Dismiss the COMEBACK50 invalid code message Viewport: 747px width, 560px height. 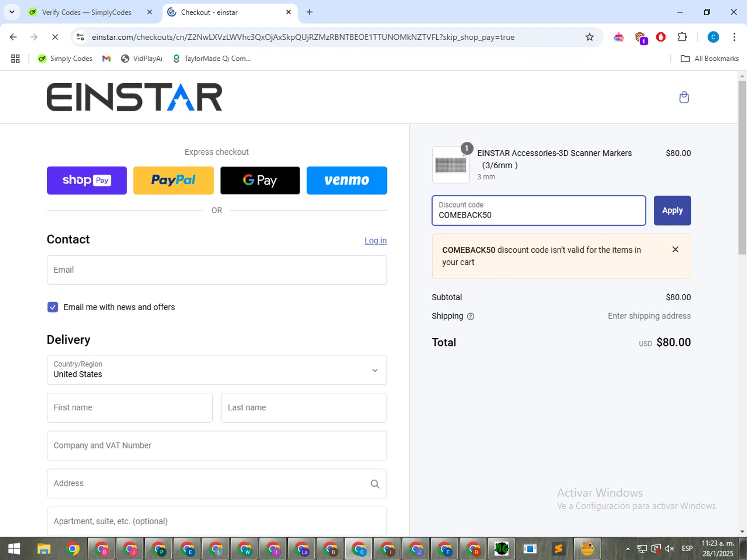(x=675, y=249)
